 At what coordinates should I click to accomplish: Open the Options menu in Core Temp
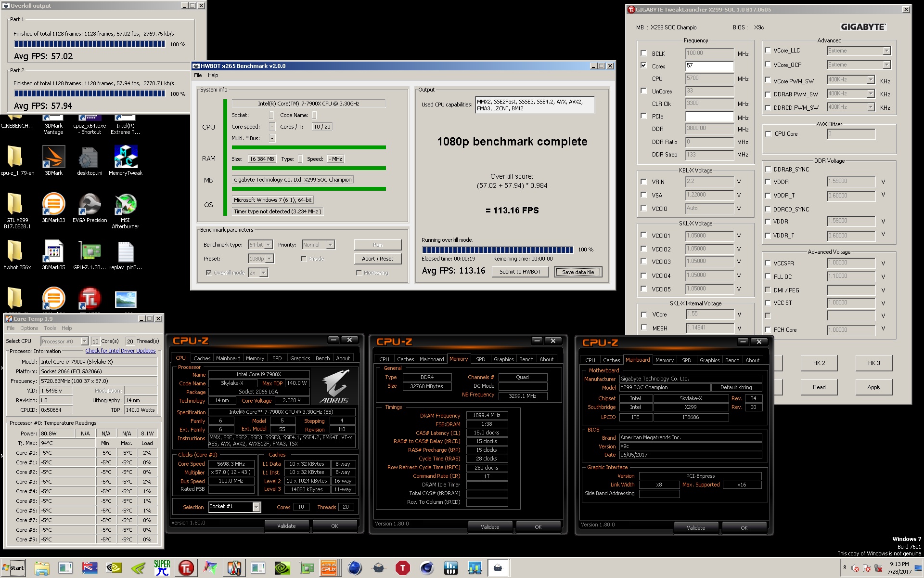point(29,328)
